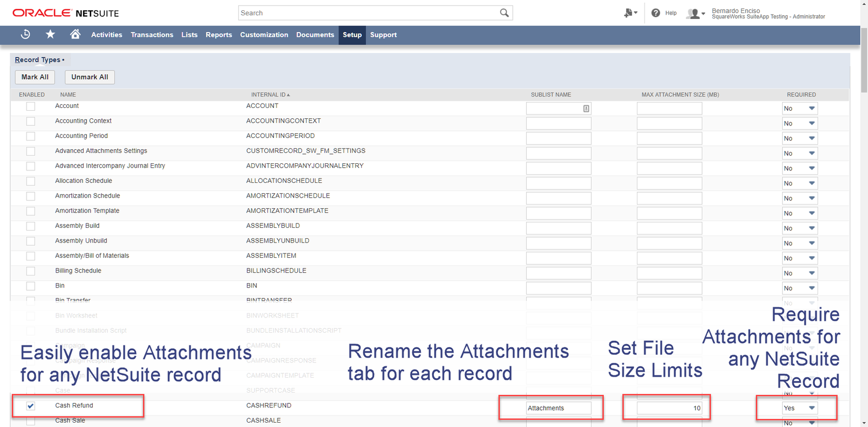Open Required dropdown for Assembly Unbuild row

pos(800,243)
